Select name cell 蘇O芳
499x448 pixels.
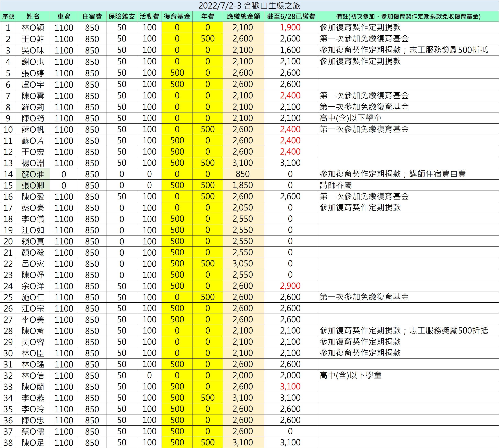[33, 141]
